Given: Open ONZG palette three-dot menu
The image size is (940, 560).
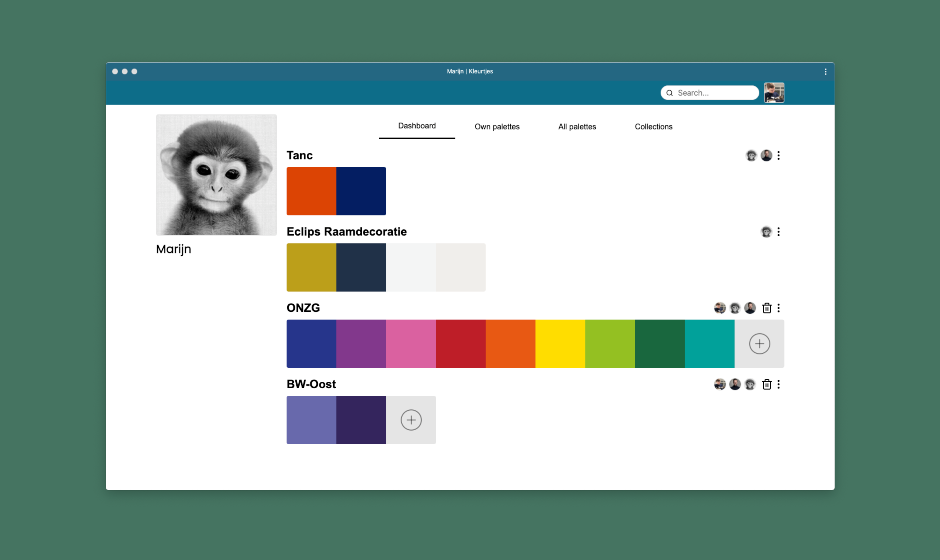Looking at the screenshot, I should (778, 308).
